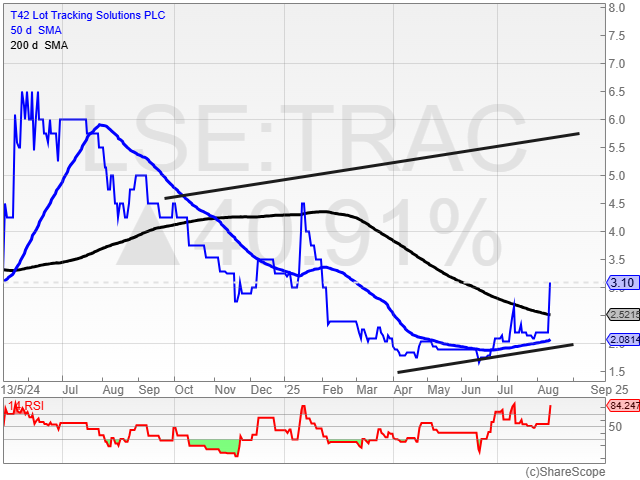640x480 pixels.
Task: Click the 50 level on the RSI axis
Action: pyautogui.click(x=615, y=427)
